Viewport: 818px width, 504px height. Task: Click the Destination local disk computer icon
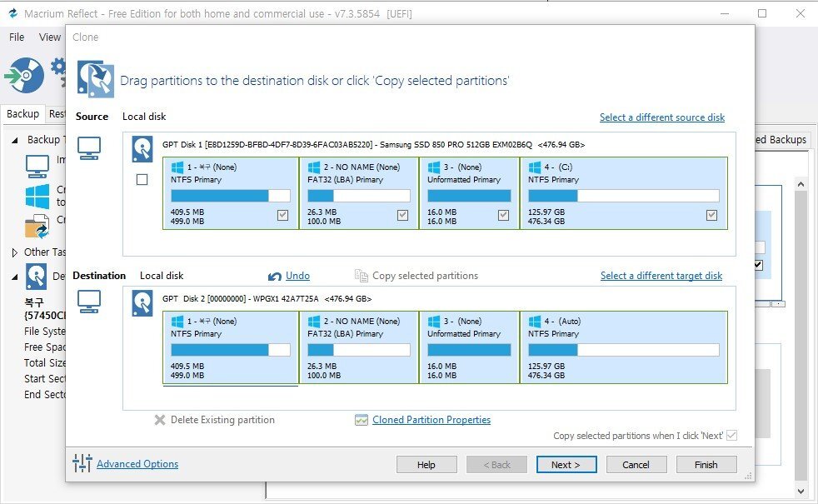point(89,302)
